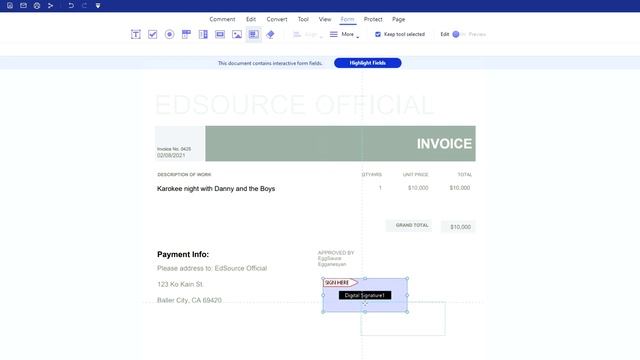This screenshot has height=360, width=640.
Task: Click Karokee night with Danny and the Boys
Action: tap(216, 189)
